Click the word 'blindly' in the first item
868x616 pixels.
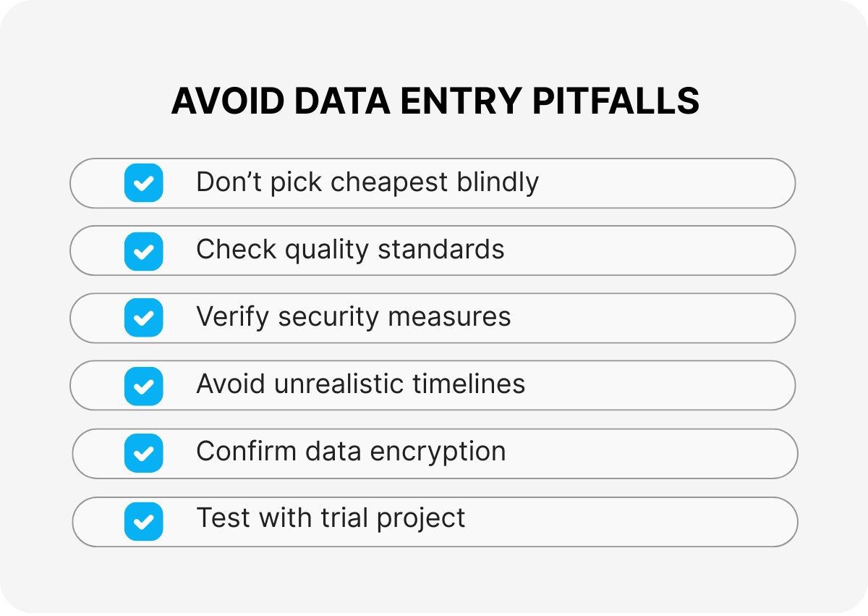[498, 182]
